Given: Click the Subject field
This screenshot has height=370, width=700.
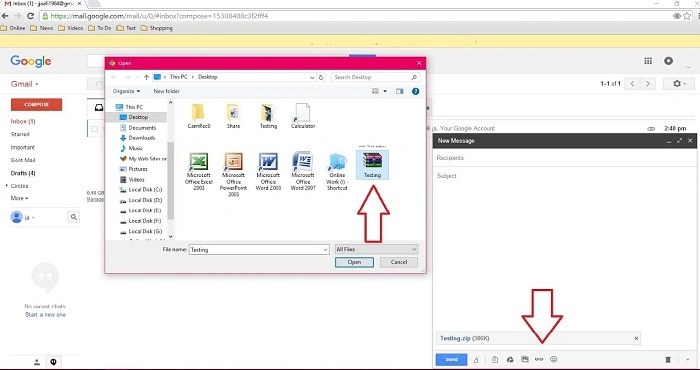Looking at the screenshot, I should [565, 176].
